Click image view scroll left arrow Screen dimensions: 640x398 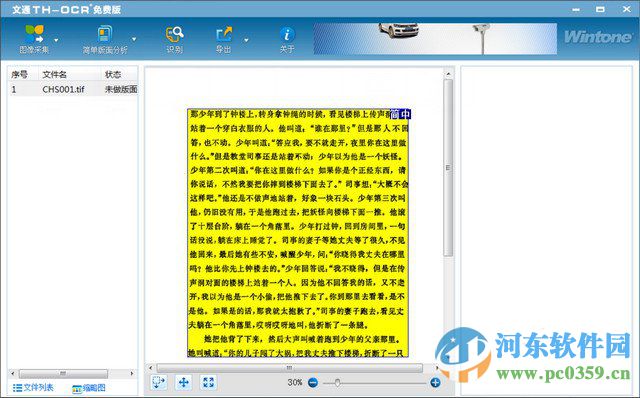click(151, 368)
